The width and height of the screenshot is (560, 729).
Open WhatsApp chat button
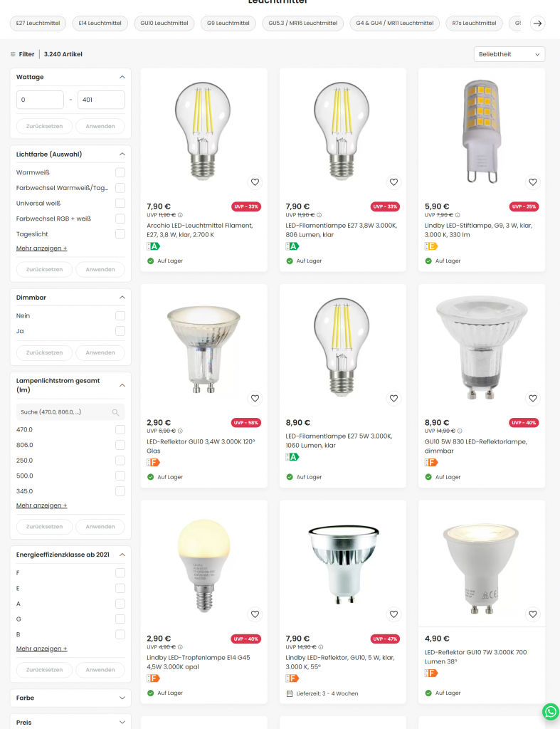(x=550, y=711)
